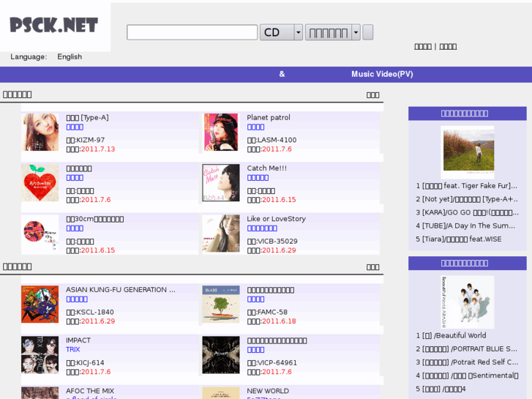This screenshot has height=399, width=532.
Task: Open artist link under Planet patrol
Action: point(255,127)
